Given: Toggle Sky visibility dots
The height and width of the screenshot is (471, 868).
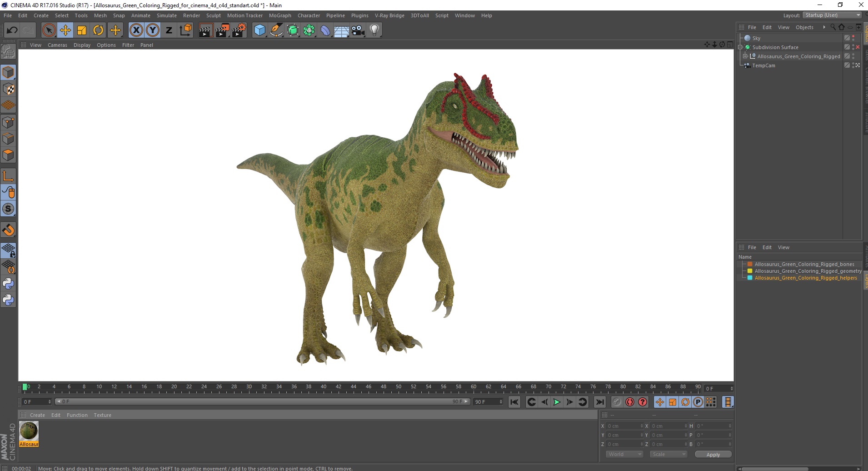Looking at the screenshot, I should 853,38.
